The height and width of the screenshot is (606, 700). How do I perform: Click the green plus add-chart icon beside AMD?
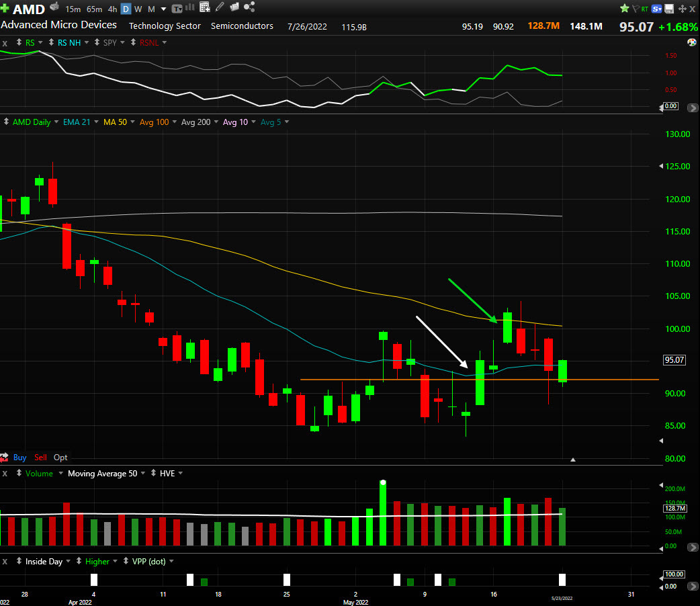click(x=5, y=9)
